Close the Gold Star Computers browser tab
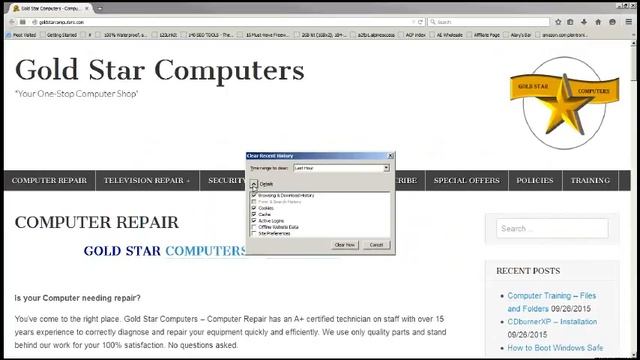The height and width of the screenshot is (360, 640). pyautogui.click(x=87, y=8)
